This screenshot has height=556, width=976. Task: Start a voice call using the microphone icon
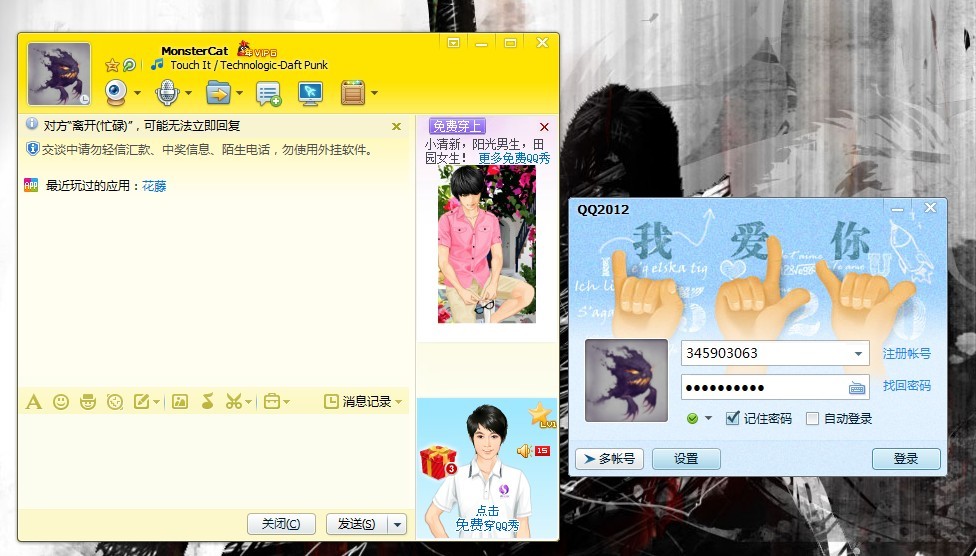click(x=167, y=93)
